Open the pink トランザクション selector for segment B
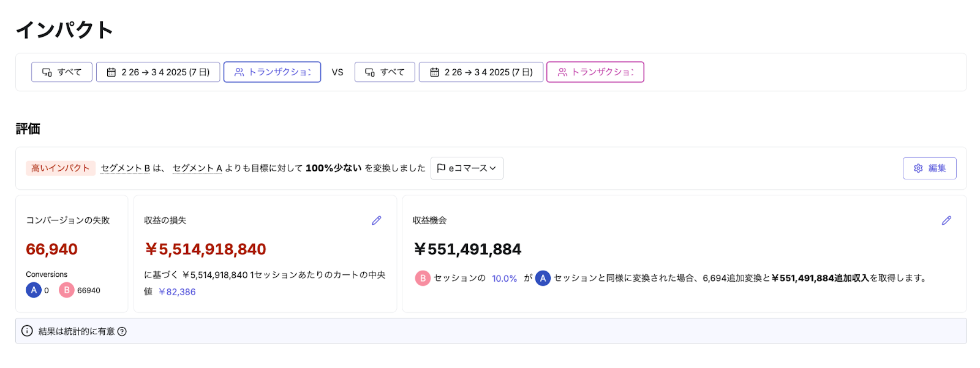 pyautogui.click(x=595, y=72)
